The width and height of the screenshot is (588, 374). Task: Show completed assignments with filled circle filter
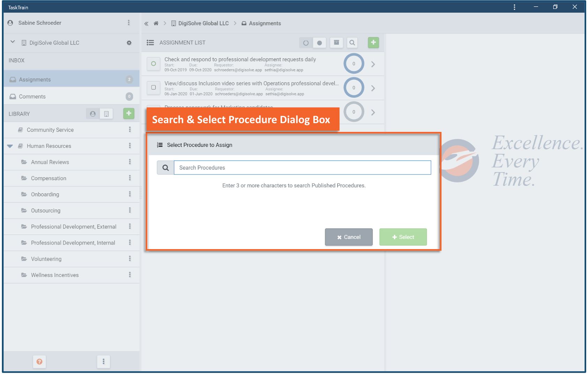pyautogui.click(x=319, y=43)
